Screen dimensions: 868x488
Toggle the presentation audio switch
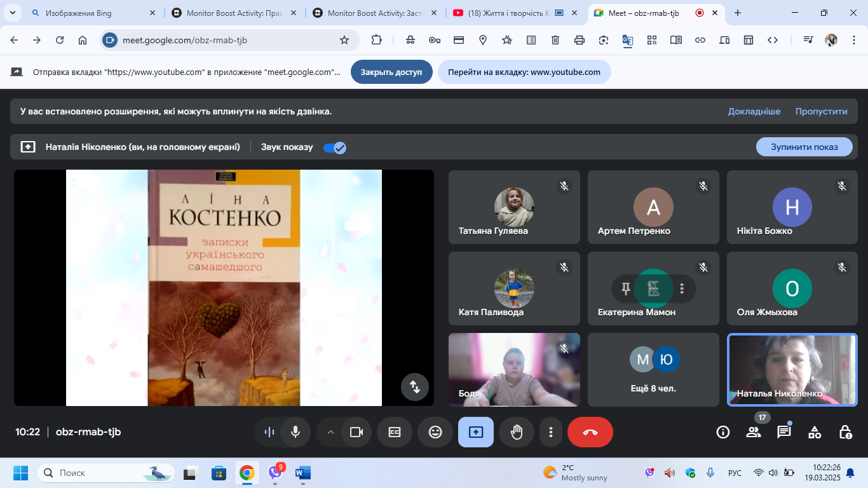(x=334, y=147)
